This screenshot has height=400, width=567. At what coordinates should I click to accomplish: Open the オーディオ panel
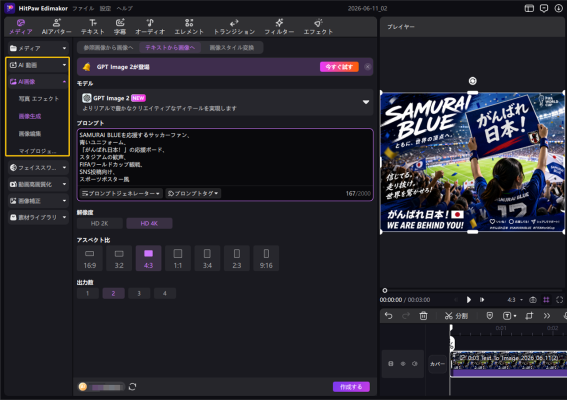point(150,27)
